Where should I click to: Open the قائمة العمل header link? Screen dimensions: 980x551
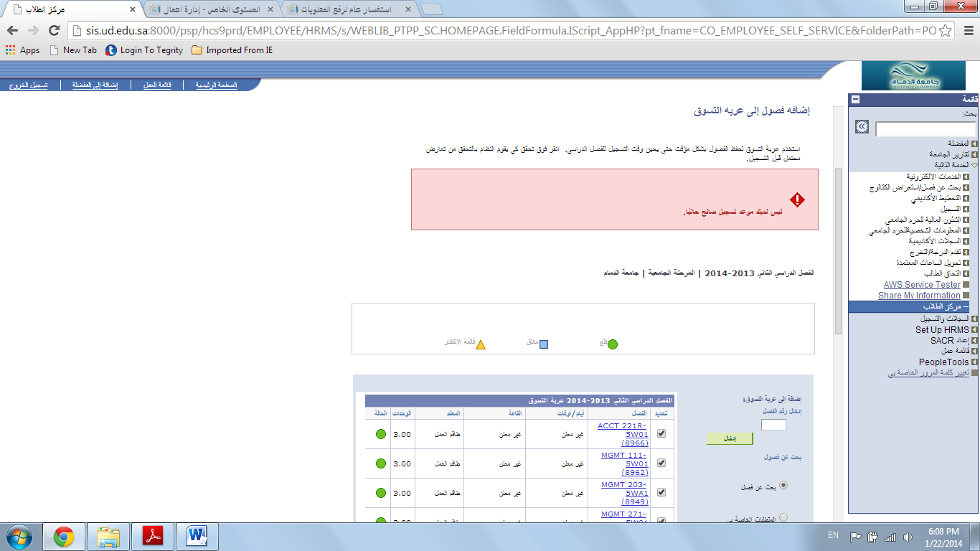[156, 85]
